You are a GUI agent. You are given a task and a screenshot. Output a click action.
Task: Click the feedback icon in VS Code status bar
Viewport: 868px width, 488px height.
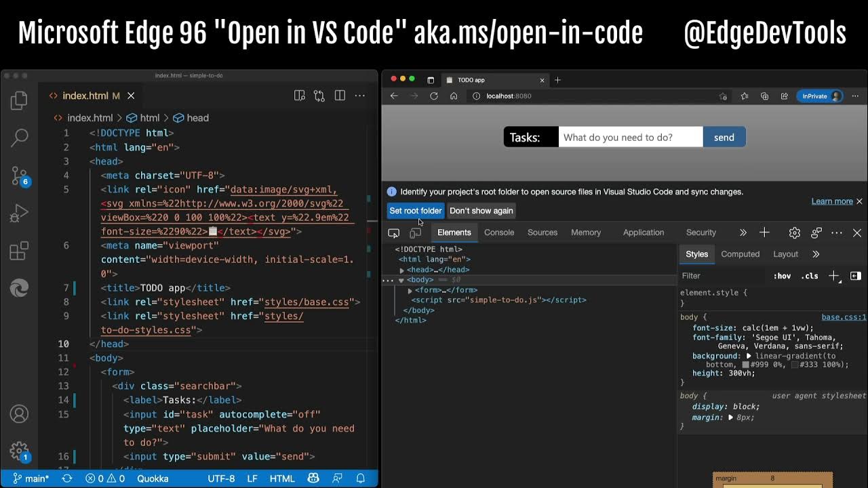coord(337,479)
